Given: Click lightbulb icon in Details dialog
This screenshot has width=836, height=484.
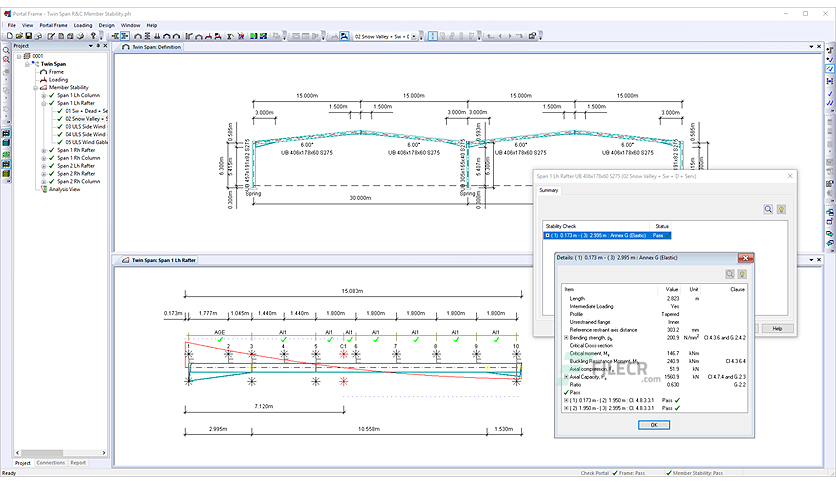Looking at the screenshot, I should (x=742, y=274).
